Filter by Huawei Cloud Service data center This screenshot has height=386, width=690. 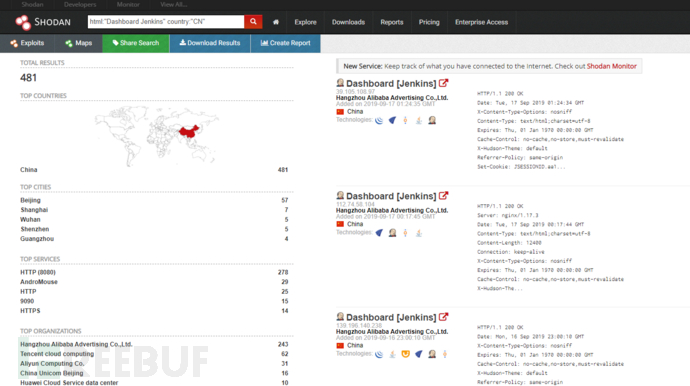pyautogui.click(x=69, y=382)
